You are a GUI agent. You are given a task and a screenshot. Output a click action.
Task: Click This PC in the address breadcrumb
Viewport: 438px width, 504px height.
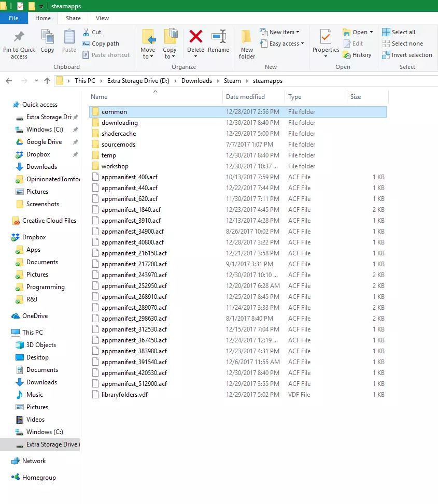coord(85,81)
